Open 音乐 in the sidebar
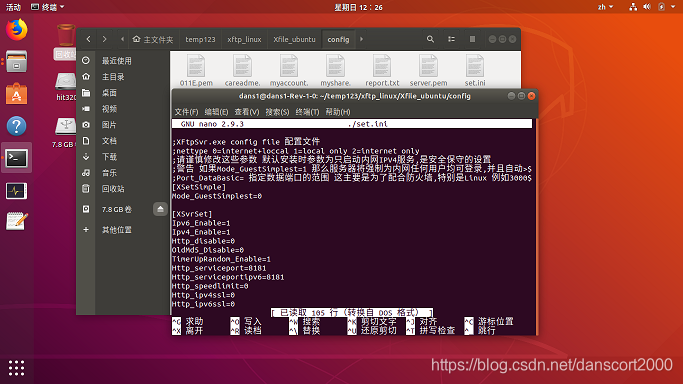 (123, 173)
